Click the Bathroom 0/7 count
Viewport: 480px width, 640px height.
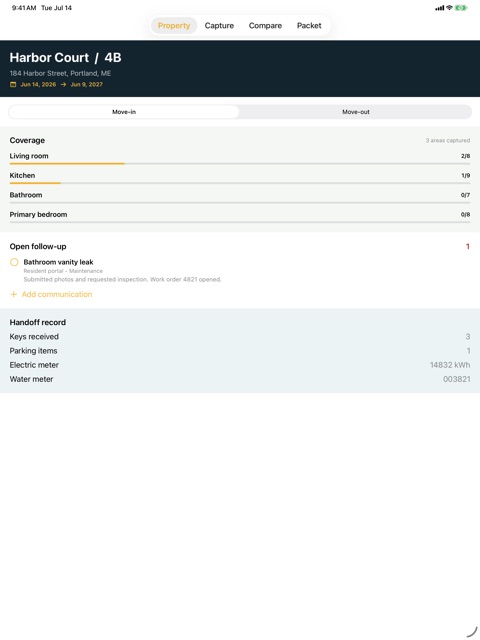coord(465,195)
